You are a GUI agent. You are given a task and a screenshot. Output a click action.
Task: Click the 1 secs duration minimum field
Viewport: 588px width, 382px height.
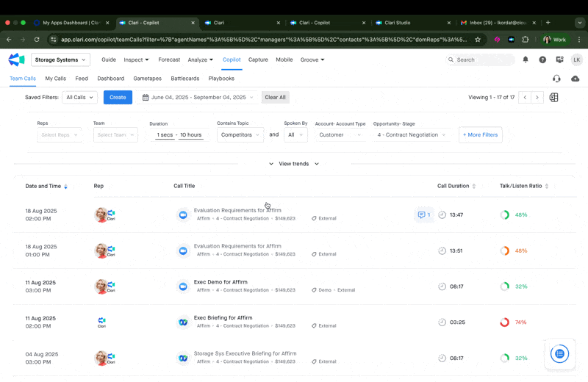pyautogui.click(x=165, y=135)
